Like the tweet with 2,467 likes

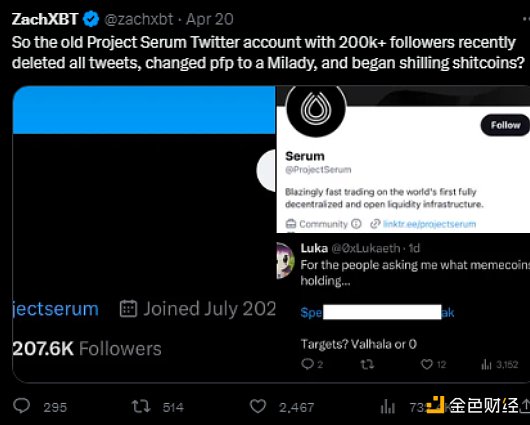pos(258,406)
